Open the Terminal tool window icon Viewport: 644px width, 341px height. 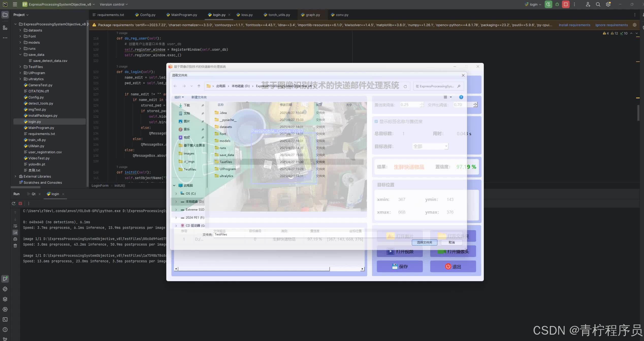pos(5,319)
